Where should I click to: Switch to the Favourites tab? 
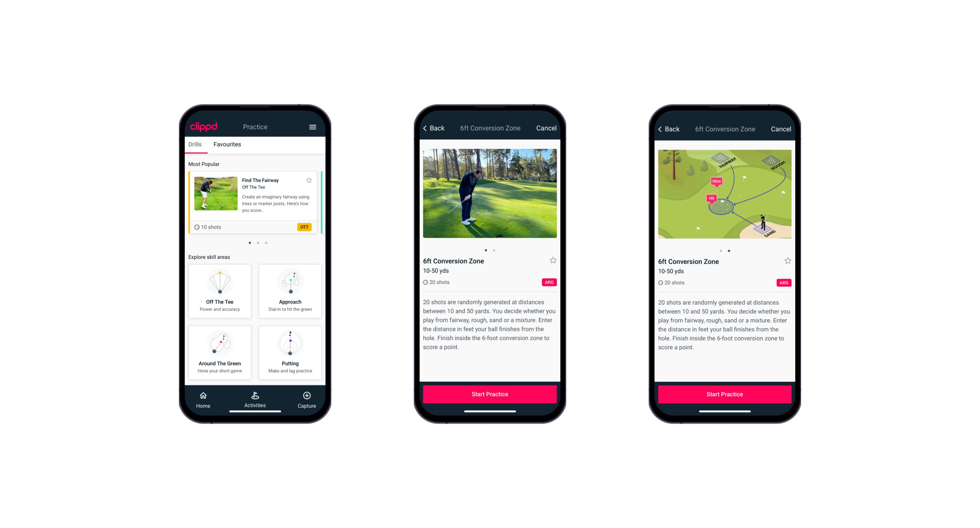[x=227, y=144]
